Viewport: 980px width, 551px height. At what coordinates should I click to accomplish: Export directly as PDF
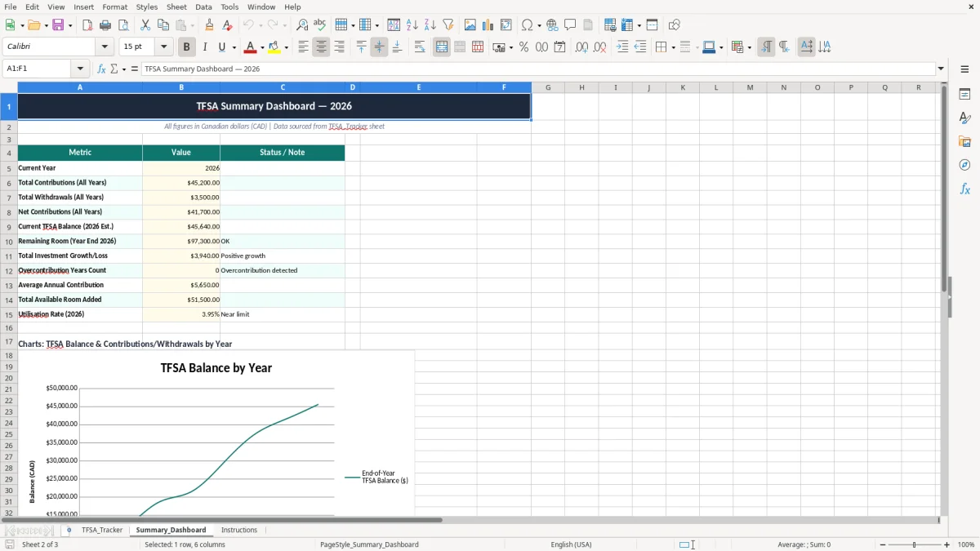pos(87,25)
